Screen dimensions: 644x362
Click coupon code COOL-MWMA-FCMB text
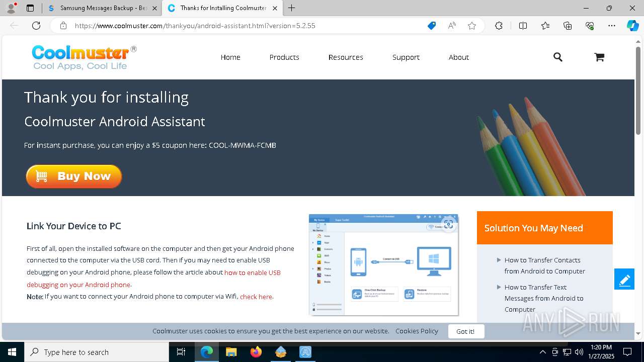(x=243, y=145)
